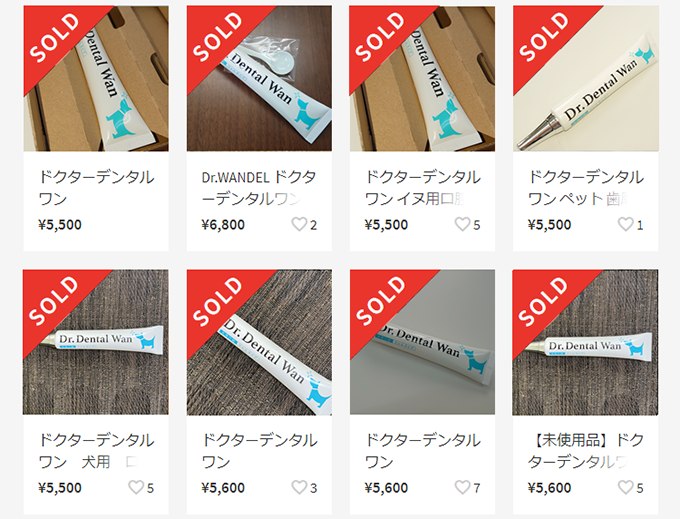Open thumbnail with spoon and tube on wood
This screenshot has height=519, width=680.
click(x=259, y=78)
